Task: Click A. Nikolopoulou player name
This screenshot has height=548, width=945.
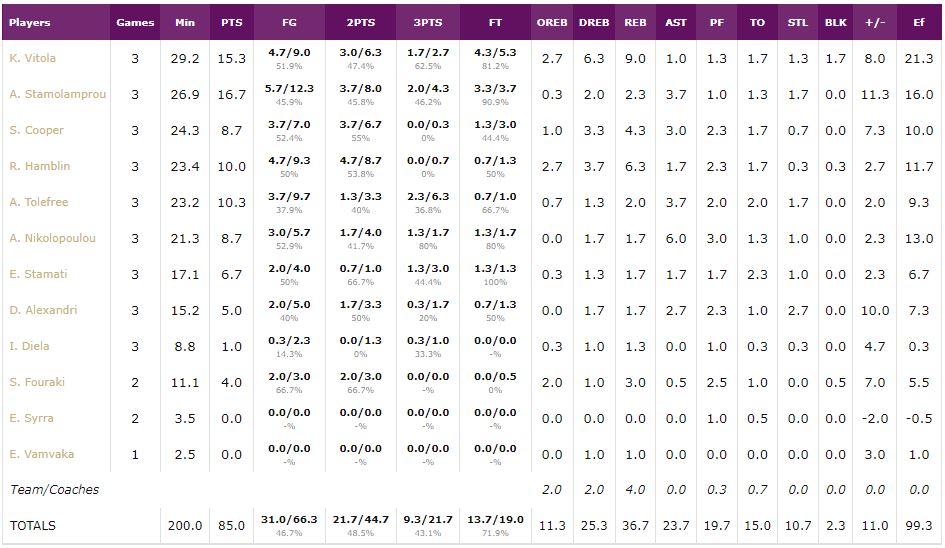Action: (x=52, y=238)
